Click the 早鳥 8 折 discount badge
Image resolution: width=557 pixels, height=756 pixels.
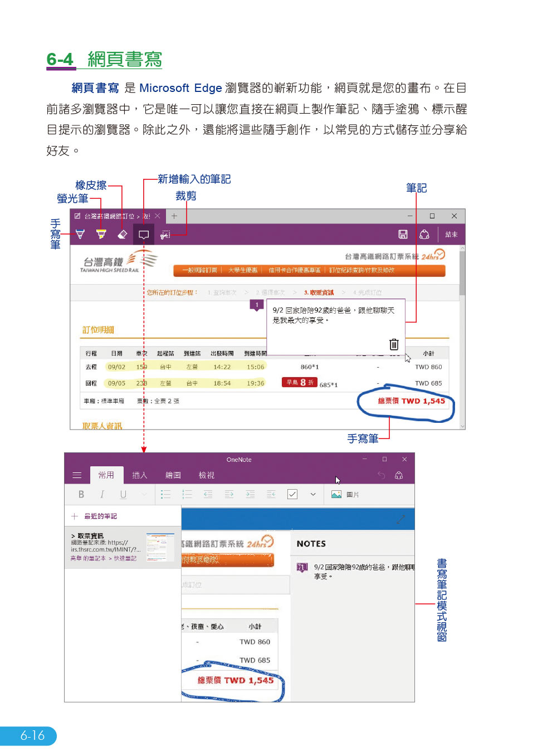(x=300, y=382)
